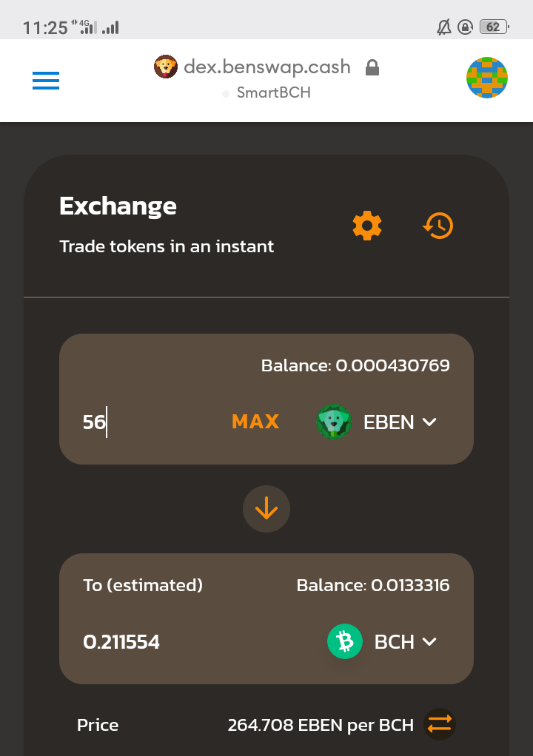
Task: Invert price with the swap arrows
Action: (440, 724)
